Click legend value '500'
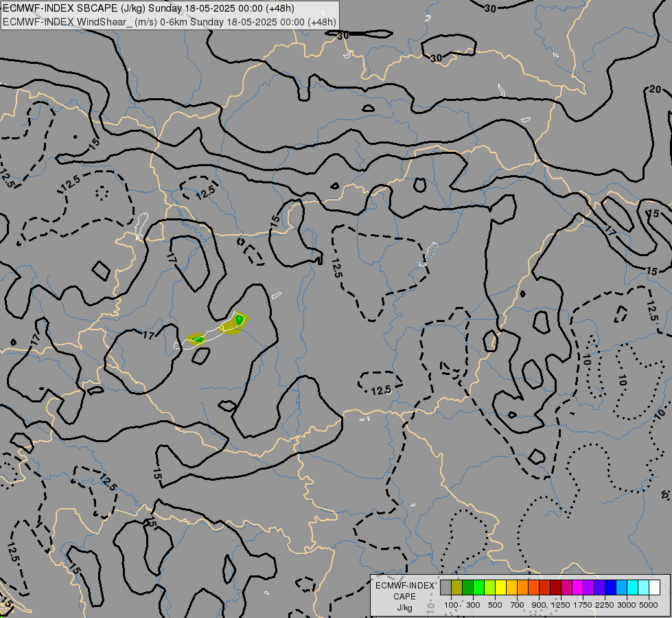 click(x=495, y=605)
